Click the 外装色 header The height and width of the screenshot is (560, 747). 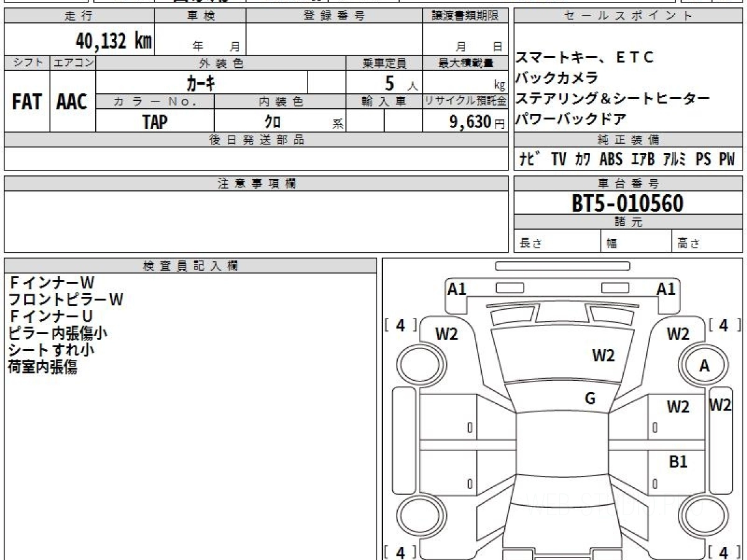221,63
